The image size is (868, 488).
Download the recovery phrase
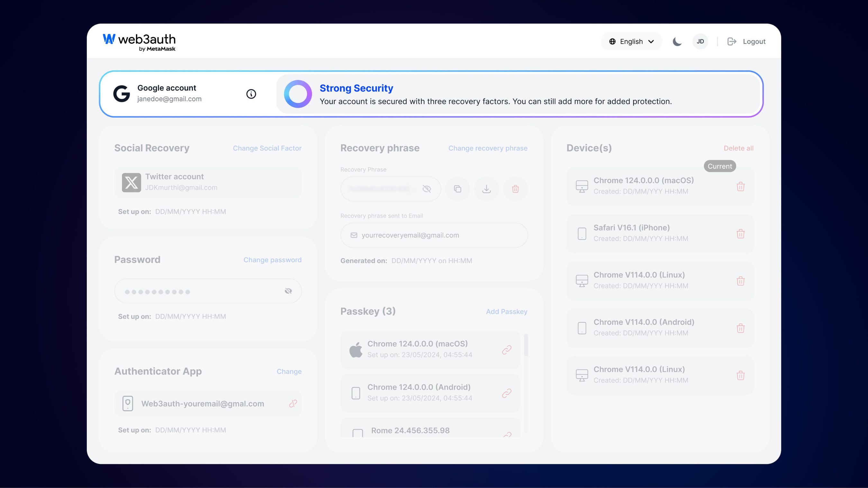[486, 189]
